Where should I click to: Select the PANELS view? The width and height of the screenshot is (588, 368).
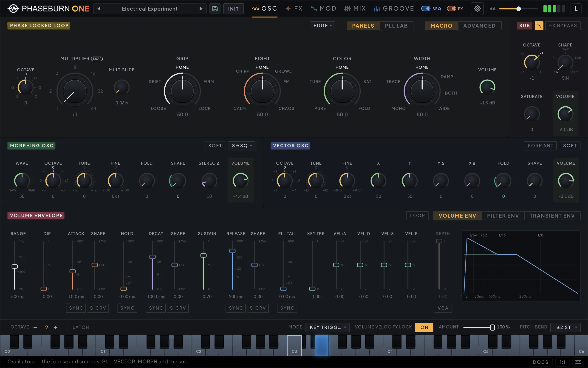[363, 26]
